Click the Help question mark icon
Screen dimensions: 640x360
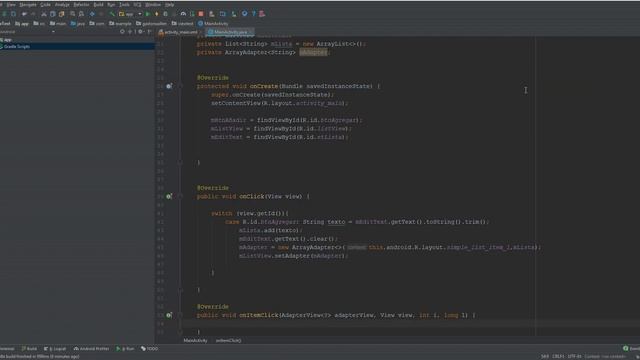[253, 13]
